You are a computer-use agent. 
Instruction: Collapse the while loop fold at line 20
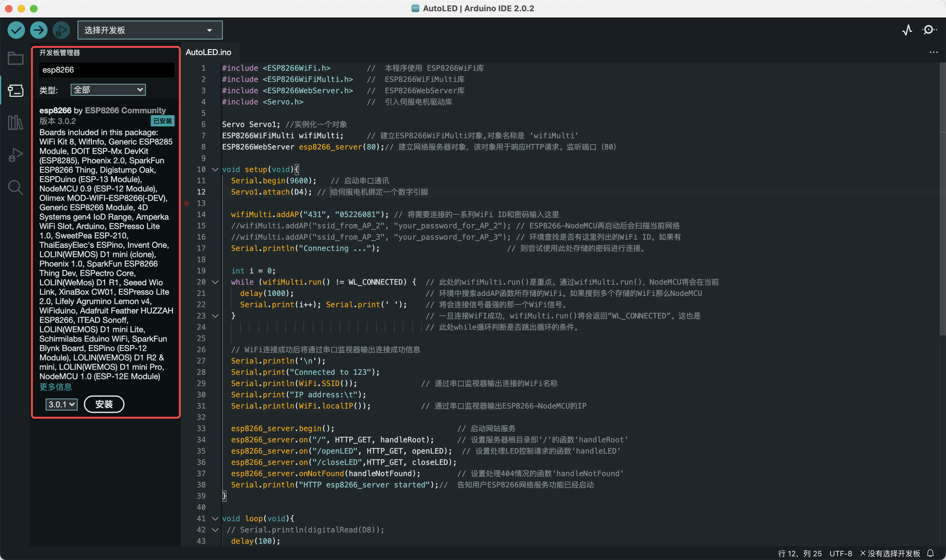(215, 282)
